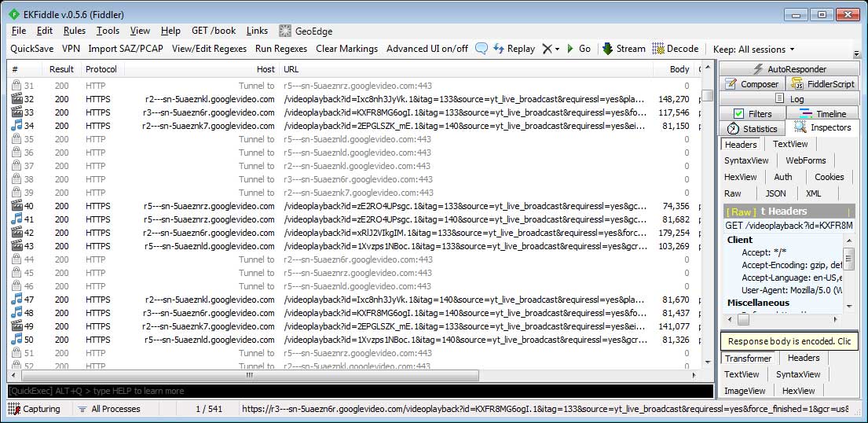This screenshot has height=423, width=868.
Task: Click the VPN toolbar button
Action: 71,49
